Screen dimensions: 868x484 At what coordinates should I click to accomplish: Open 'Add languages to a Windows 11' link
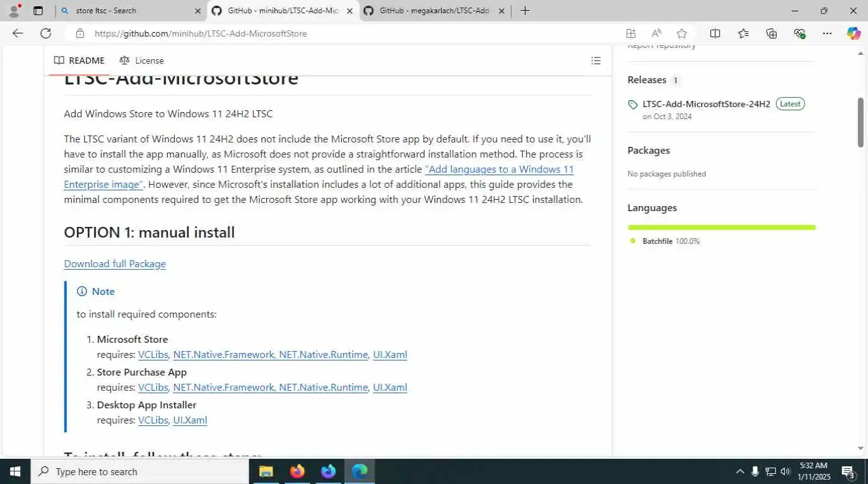click(499, 169)
